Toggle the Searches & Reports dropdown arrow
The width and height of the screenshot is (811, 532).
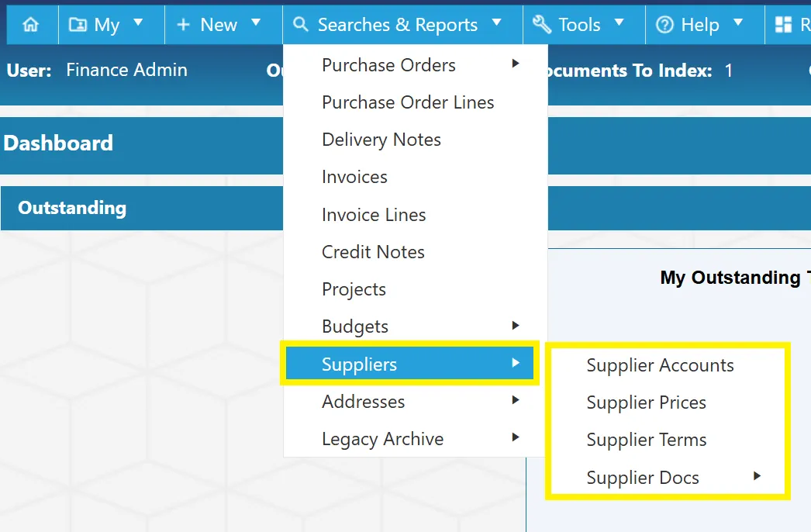[x=496, y=22]
